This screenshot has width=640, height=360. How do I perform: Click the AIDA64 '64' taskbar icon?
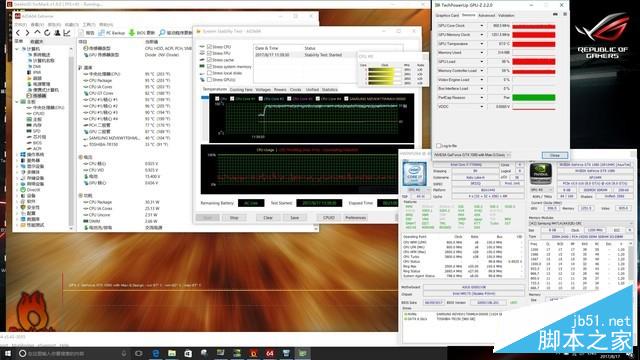270,353
